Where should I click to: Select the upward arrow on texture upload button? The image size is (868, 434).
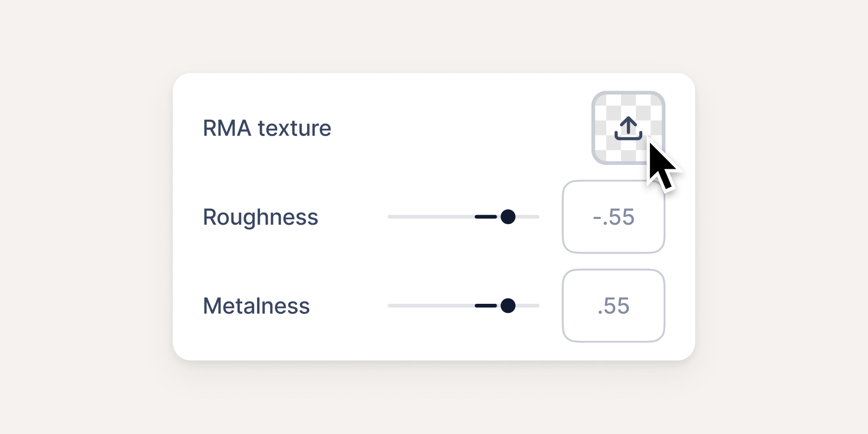click(x=628, y=124)
